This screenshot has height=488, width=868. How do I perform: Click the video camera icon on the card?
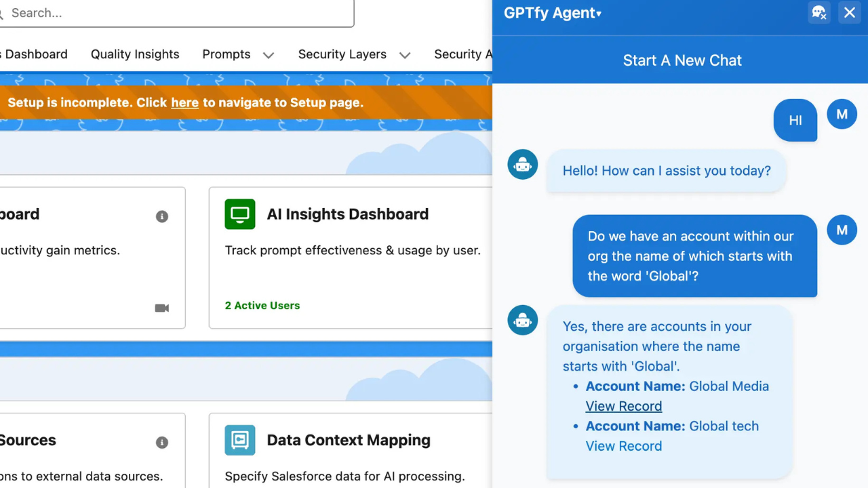pyautogui.click(x=161, y=308)
